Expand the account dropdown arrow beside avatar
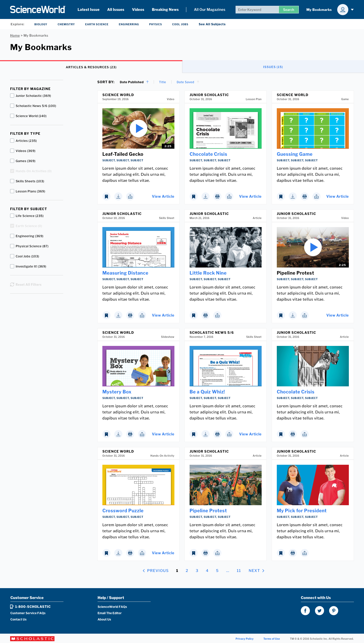Image resolution: width=364 pixels, height=643 pixels. coord(352,10)
